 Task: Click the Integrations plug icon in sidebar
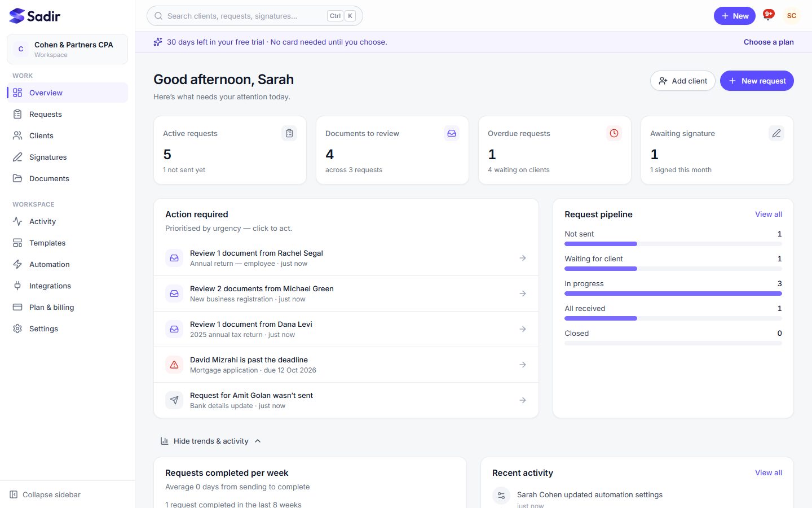pos(17,286)
